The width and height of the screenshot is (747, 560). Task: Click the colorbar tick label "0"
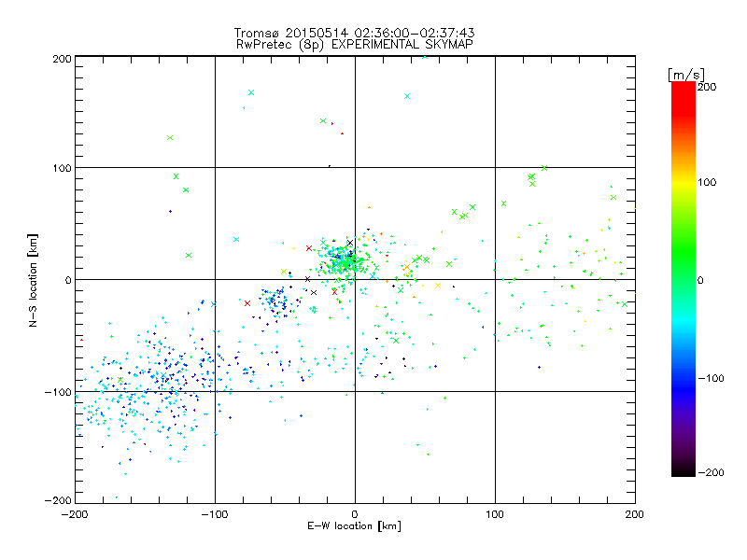700,280
